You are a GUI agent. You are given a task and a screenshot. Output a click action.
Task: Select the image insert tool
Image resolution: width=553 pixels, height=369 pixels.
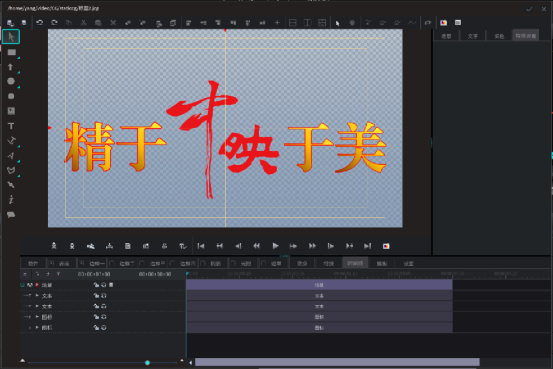point(11,111)
